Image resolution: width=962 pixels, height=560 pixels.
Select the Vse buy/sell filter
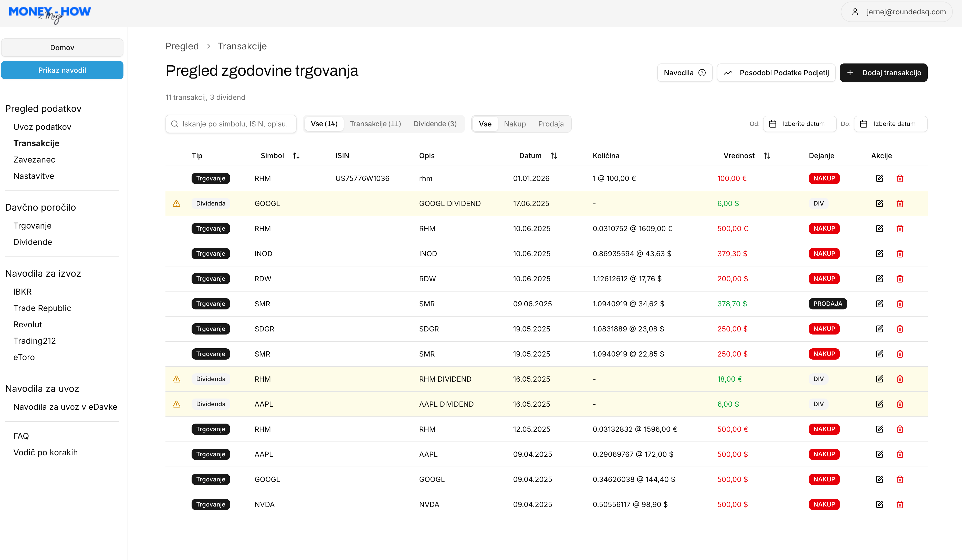click(485, 124)
